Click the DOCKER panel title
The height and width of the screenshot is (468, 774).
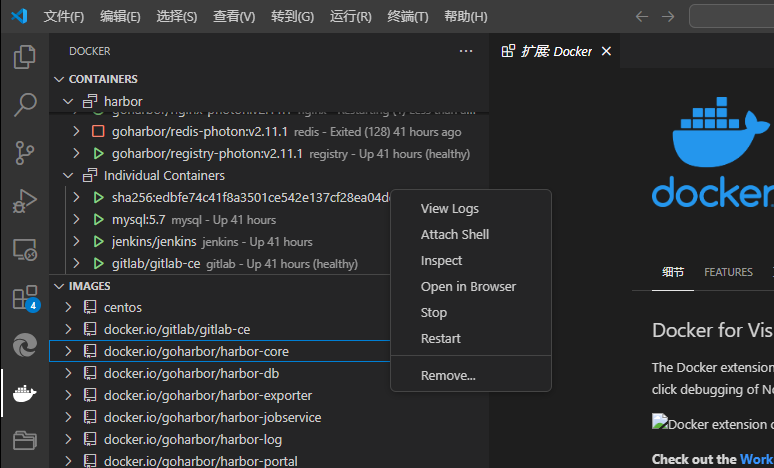pyautogui.click(x=89, y=51)
